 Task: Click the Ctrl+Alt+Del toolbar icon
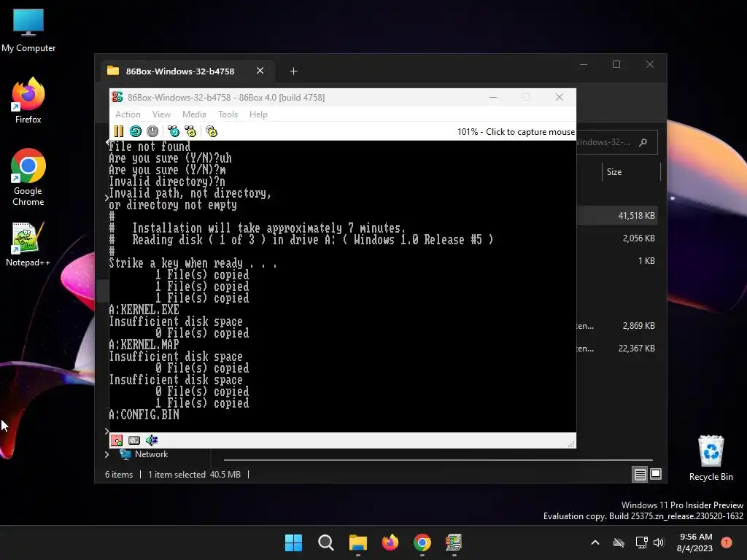click(x=174, y=131)
